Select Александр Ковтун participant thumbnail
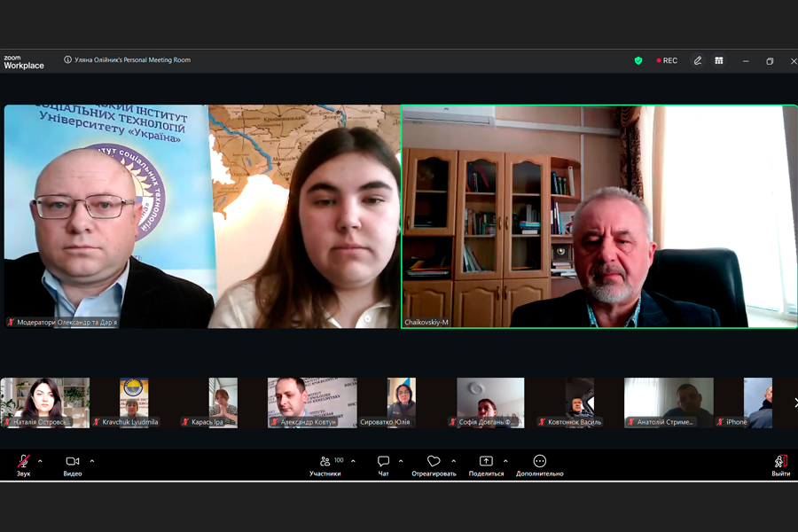Viewport: 798px width, 532px height. tap(312, 403)
